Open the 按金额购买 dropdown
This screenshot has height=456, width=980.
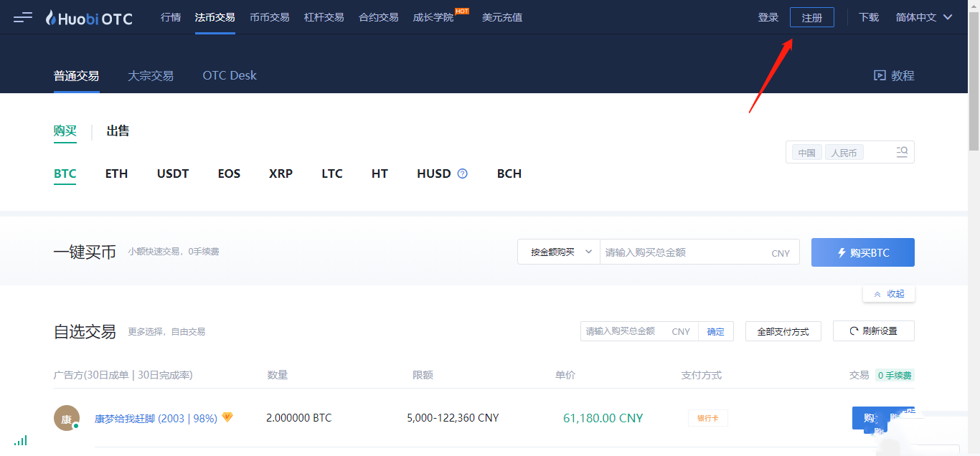559,252
